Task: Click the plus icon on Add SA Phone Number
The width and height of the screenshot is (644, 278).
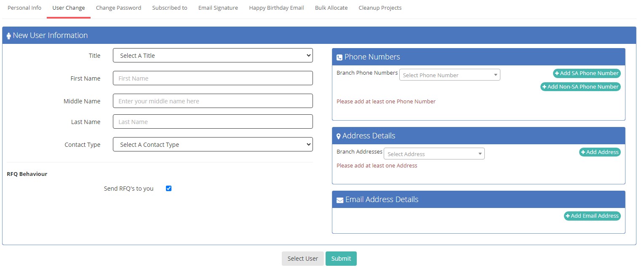Action: click(x=557, y=73)
